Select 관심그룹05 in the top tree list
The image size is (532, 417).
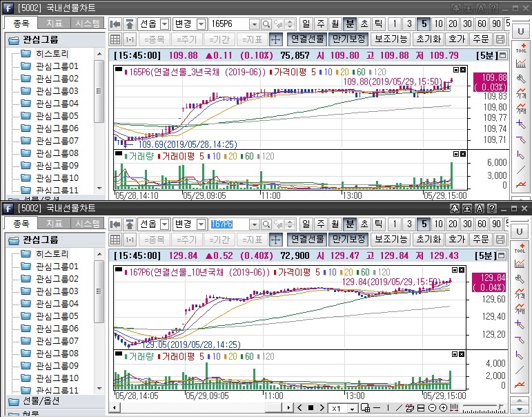57,116
